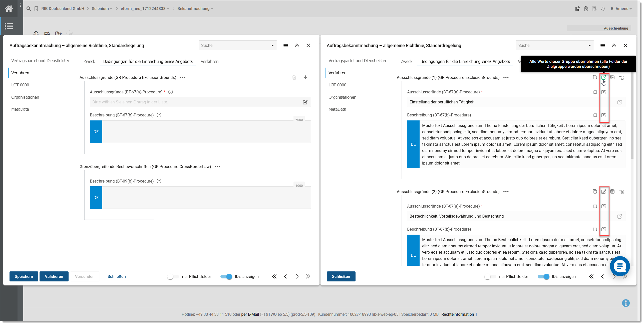Show help for Beschreibung (BT-09(b)-Procedure)
This screenshot has height=325, width=644.
159,181
